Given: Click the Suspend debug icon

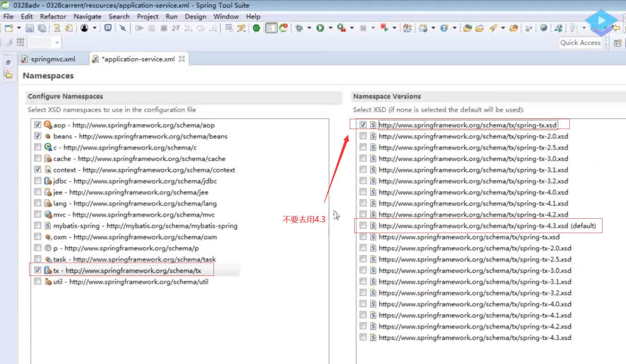Looking at the screenshot, I should 152,28.
